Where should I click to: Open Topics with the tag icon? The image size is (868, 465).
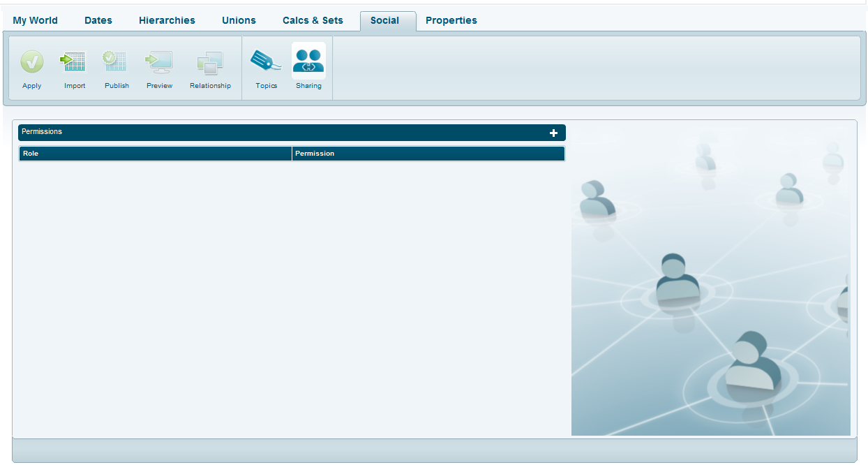click(266, 62)
